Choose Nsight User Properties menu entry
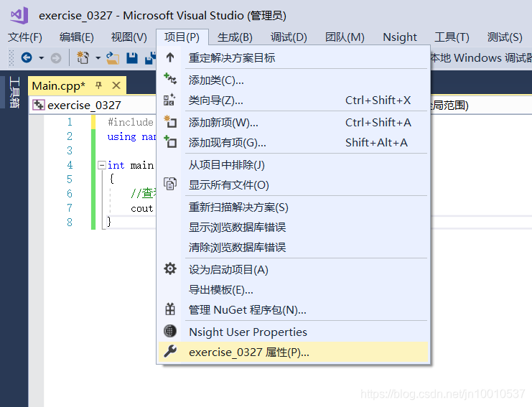This screenshot has height=407, width=532. 294,332
